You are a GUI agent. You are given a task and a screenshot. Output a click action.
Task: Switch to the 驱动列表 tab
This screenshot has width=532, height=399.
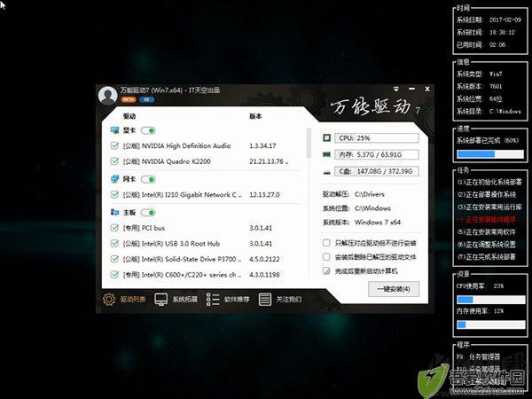(x=133, y=300)
